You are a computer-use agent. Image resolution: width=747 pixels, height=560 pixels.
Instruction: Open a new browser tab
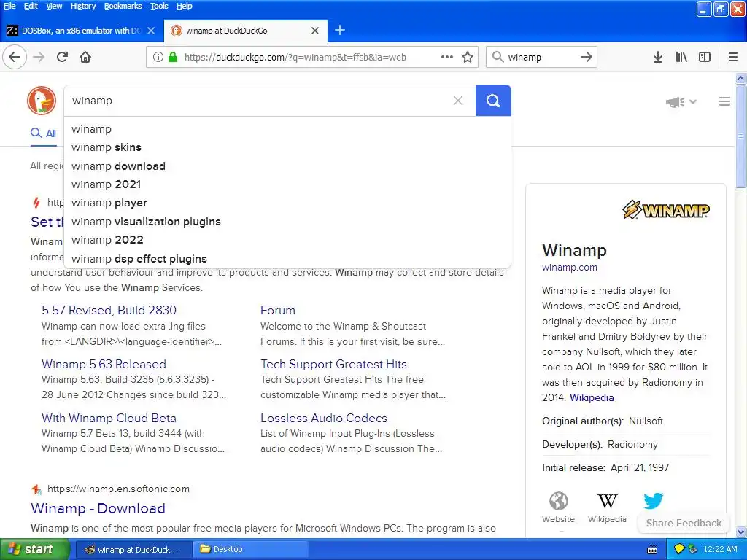tap(340, 31)
